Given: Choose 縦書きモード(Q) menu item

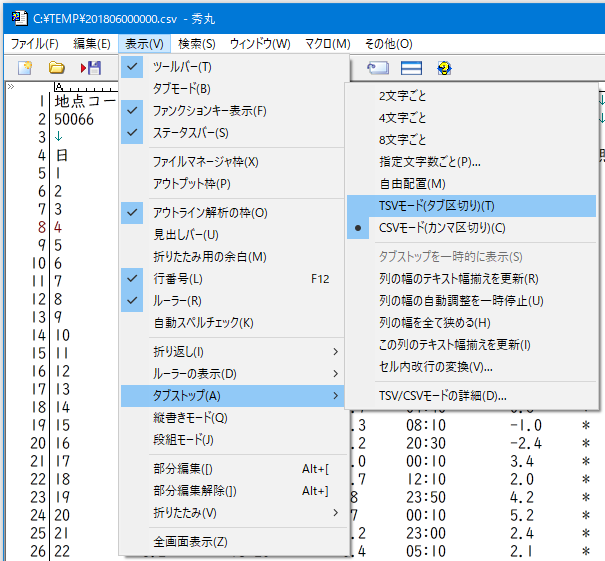Looking at the screenshot, I should (232, 418).
